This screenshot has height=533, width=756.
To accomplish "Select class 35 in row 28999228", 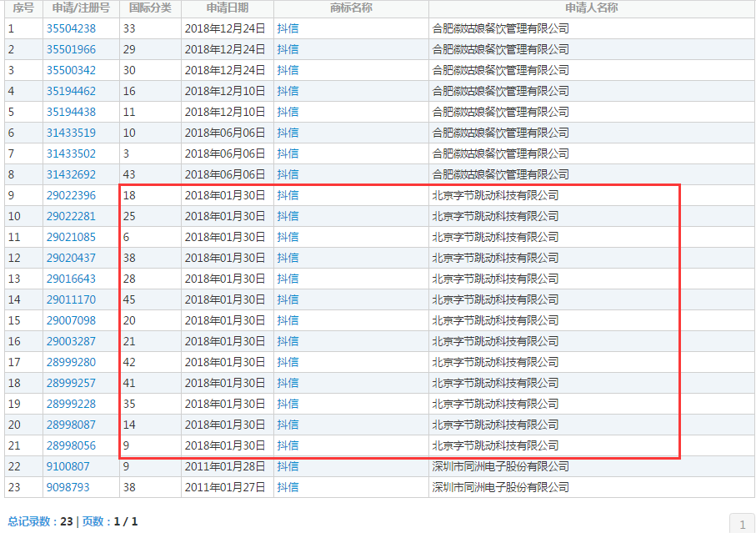I will 129,404.
